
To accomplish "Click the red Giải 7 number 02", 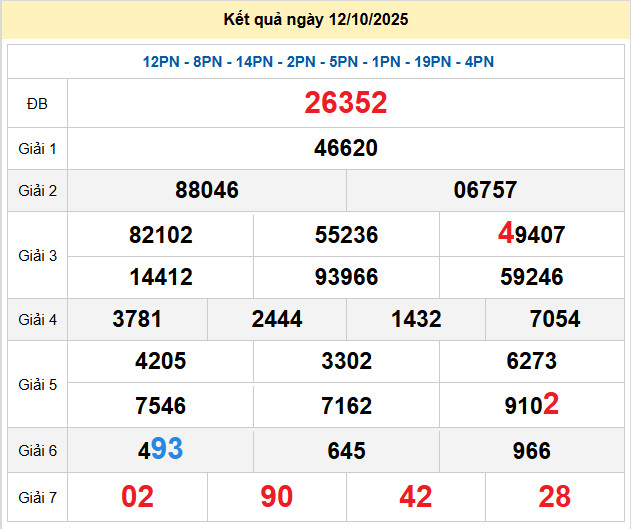I will click(x=138, y=496).
